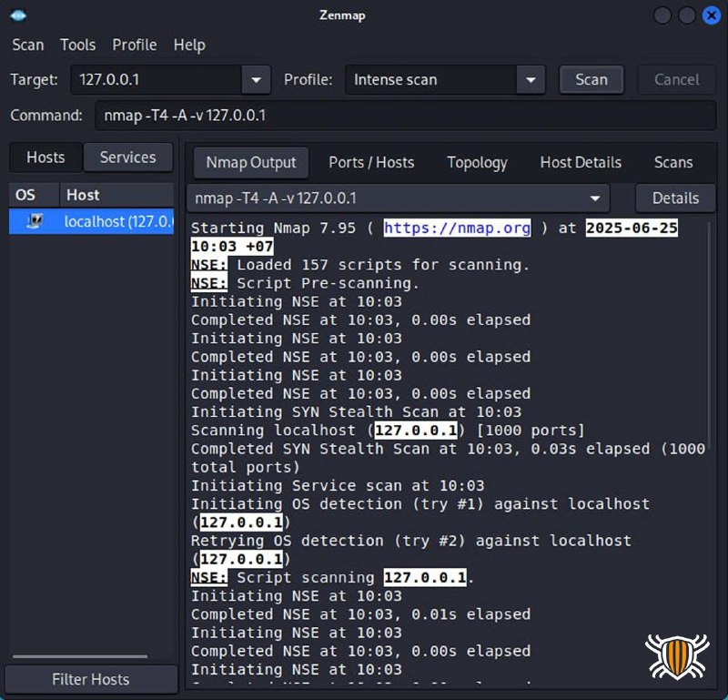
Task: Click the Command input field
Action: (405, 116)
